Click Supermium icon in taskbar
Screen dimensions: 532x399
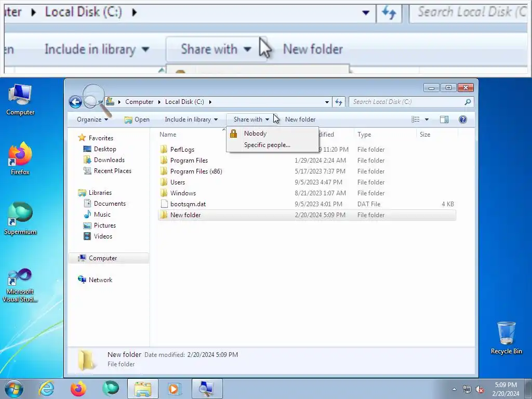point(111,389)
